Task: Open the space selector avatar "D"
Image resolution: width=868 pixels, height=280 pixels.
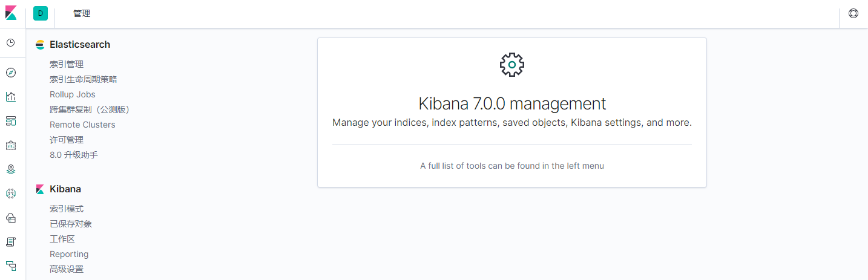Action: tap(41, 13)
